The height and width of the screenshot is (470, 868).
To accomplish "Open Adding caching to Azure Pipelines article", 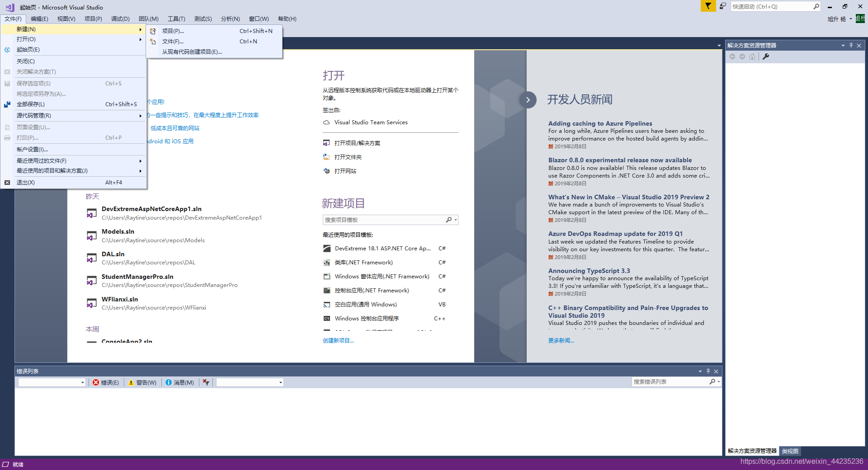I will point(600,123).
